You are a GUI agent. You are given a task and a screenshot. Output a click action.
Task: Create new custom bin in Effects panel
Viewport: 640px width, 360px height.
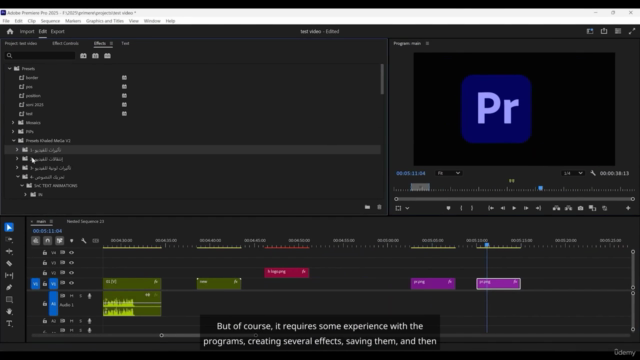(367, 207)
